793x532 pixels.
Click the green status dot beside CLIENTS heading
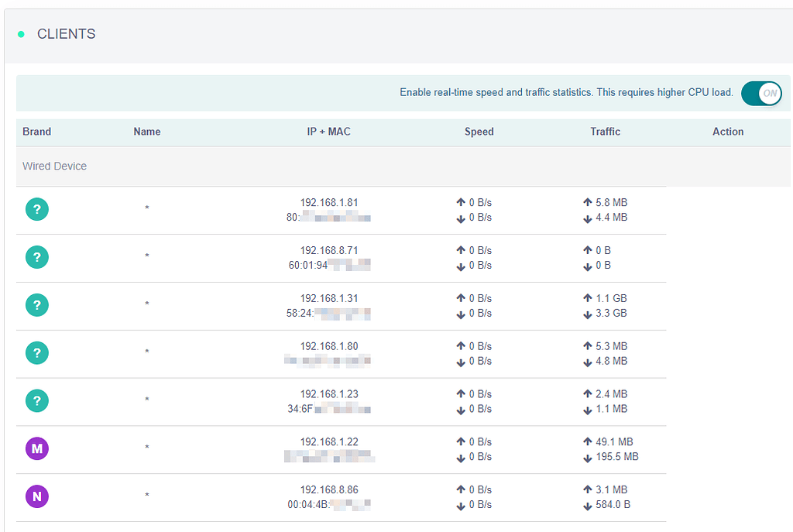click(x=19, y=34)
